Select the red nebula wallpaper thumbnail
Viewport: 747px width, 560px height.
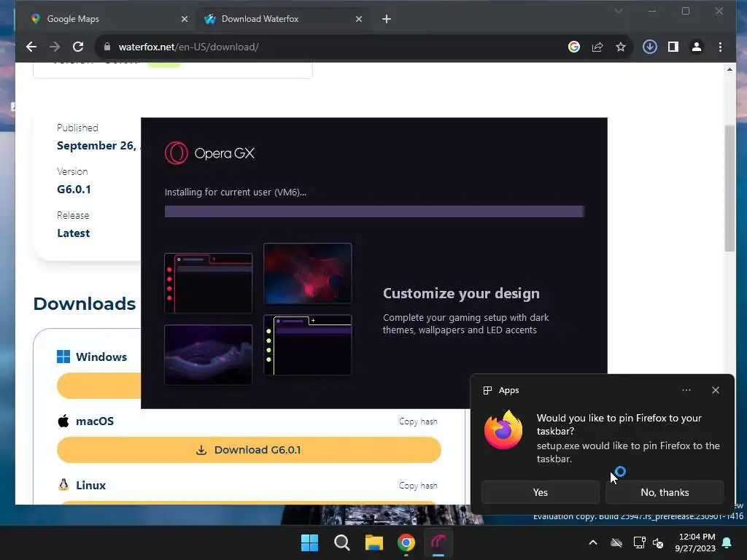point(308,273)
